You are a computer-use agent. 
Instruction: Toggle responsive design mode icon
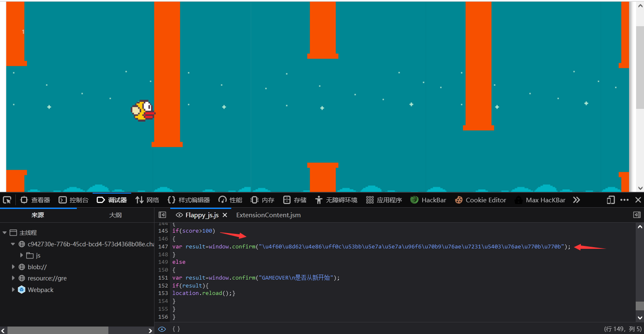click(x=610, y=200)
